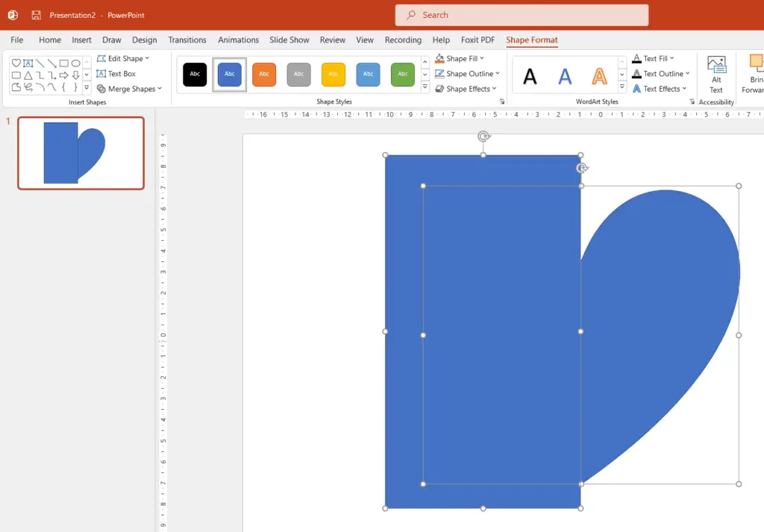Select slide 1 thumbnail
The height and width of the screenshot is (532, 764).
[81, 152]
